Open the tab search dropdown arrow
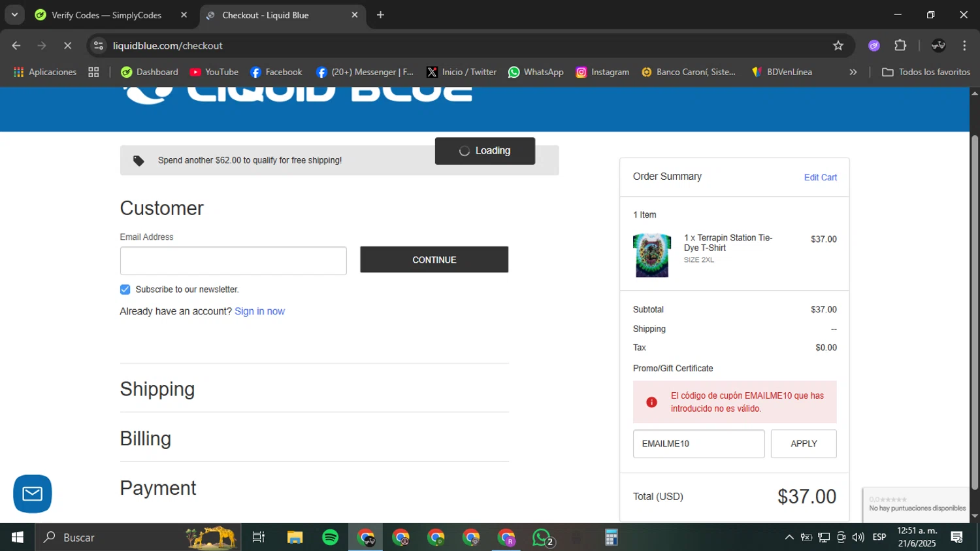This screenshot has height=551, width=980. tap(14, 14)
